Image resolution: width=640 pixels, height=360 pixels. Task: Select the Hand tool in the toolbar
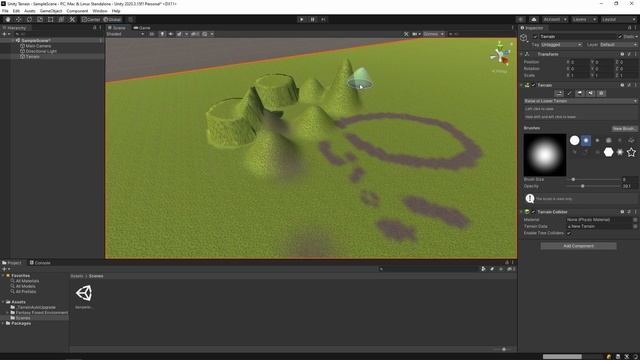[8, 19]
